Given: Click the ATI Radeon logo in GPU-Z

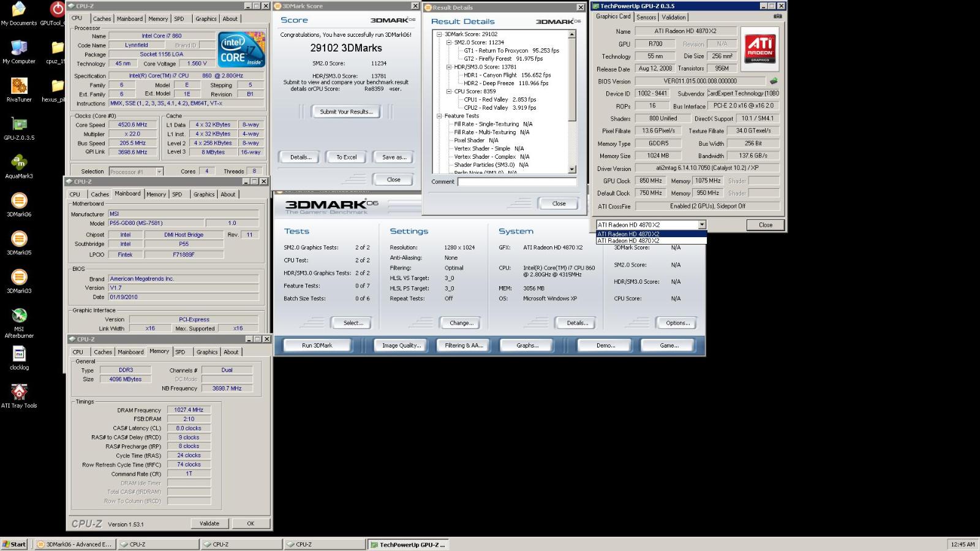Looking at the screenshot, I should 760,49.
